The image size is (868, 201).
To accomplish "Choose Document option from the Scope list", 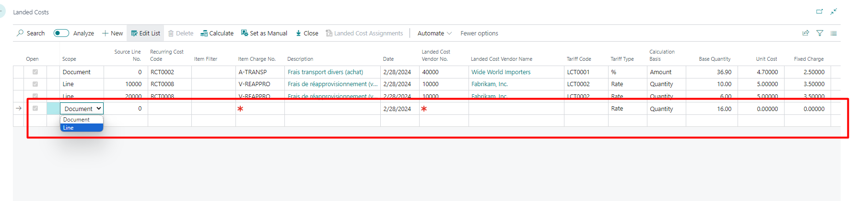I will pos(82,120).
